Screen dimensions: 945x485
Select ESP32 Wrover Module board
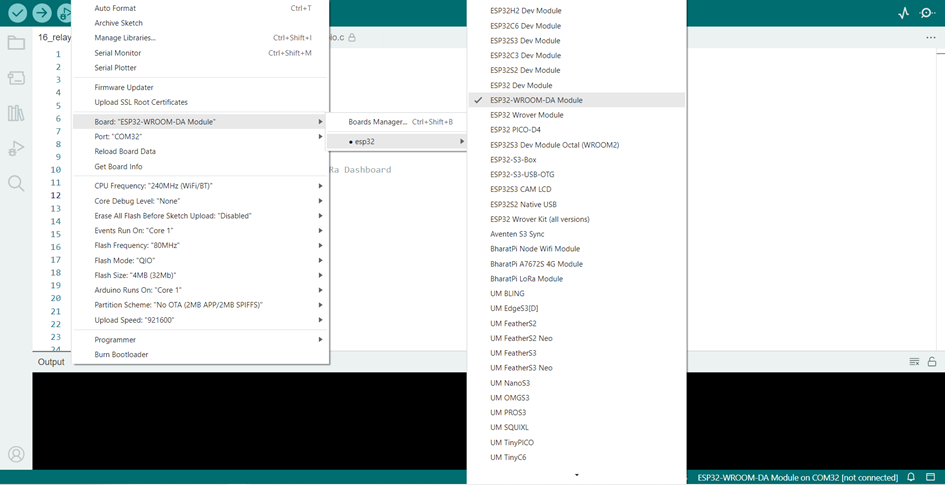tap(577, 114)
